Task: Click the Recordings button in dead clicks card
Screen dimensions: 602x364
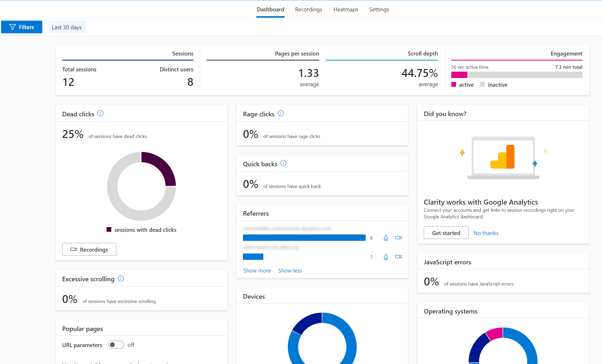Action: coord(89,249)
